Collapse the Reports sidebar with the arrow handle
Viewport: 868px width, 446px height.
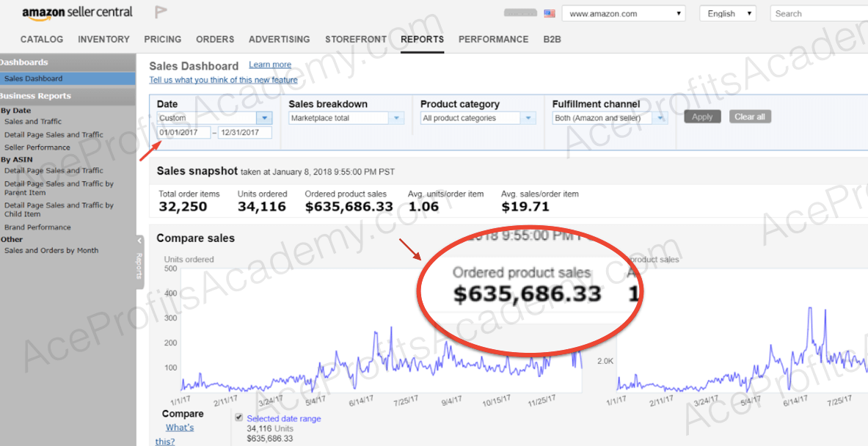point(139,241)
